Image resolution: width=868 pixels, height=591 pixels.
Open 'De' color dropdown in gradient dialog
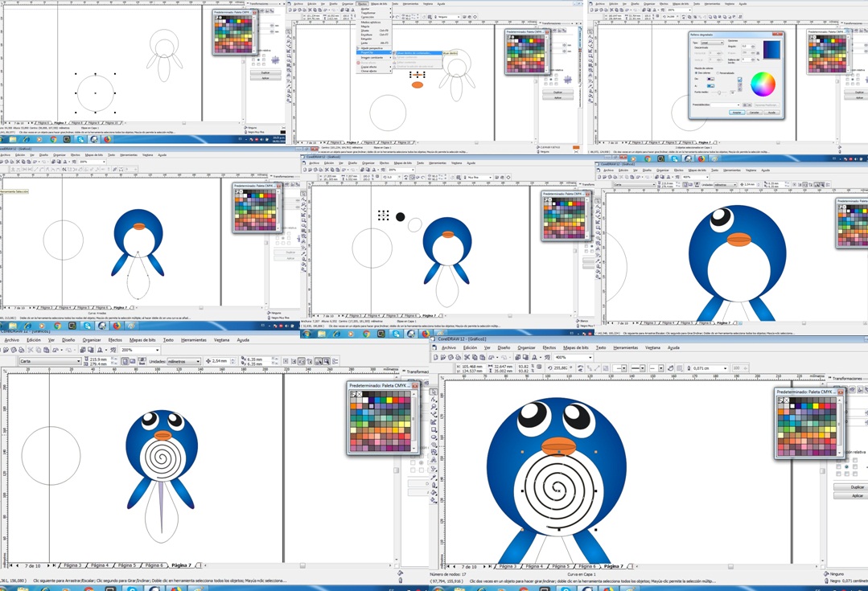click(711, 79)
